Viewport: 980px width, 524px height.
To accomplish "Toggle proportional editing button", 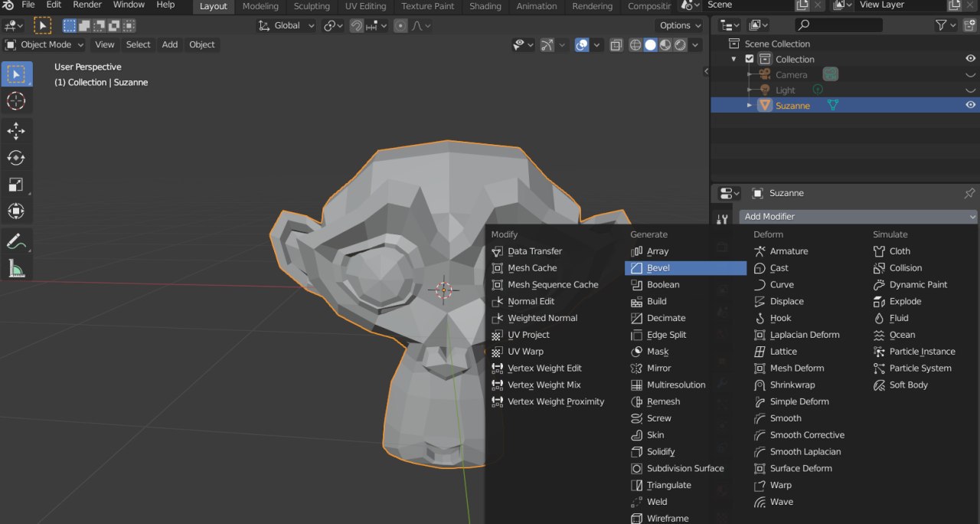I will point(400,25).
